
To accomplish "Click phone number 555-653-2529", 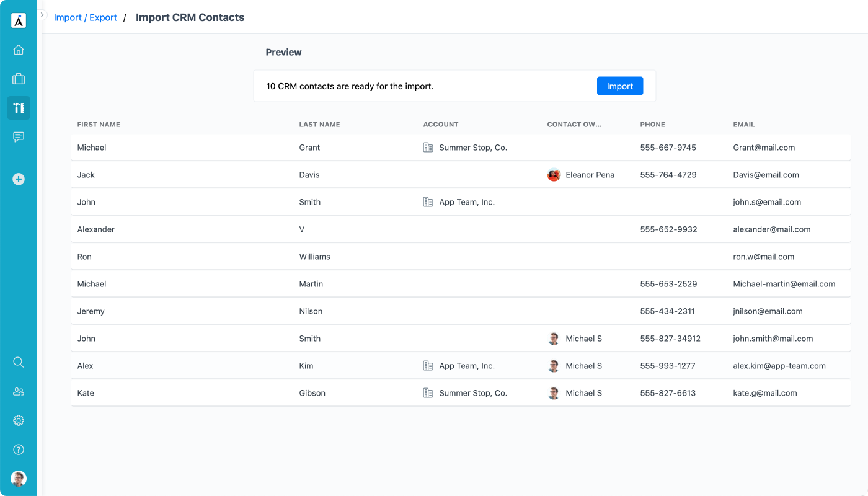I will (x=669, y=284).
